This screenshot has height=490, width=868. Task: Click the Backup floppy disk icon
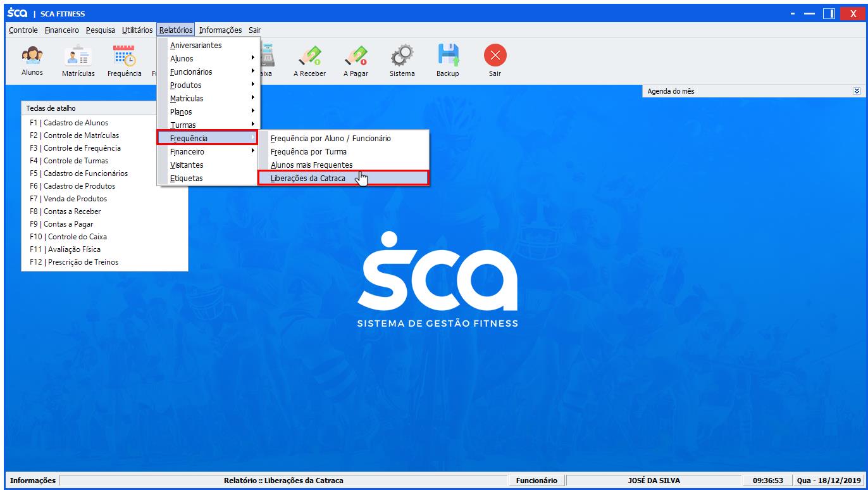pyautogui.click(x=448, y=61)
